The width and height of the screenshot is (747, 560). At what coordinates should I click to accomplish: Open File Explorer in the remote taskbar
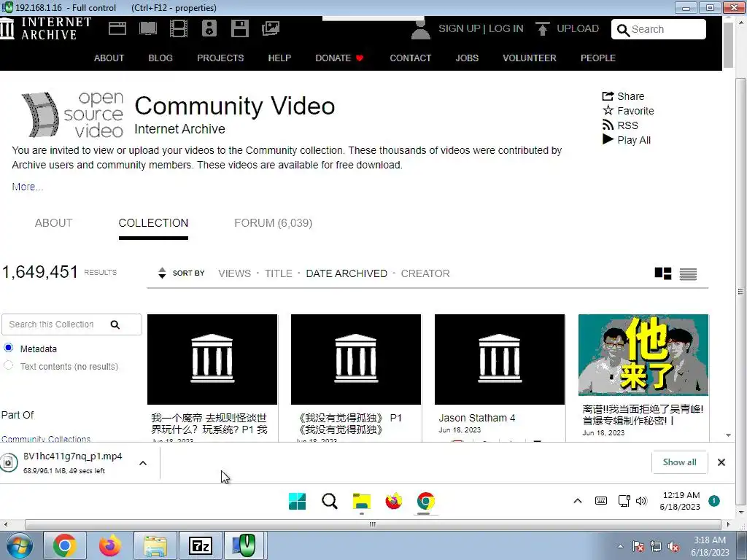[362, 502]
